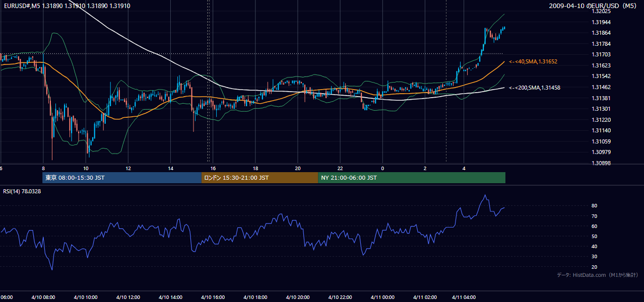This screenshot has height=302, width=644.
Task: Click the 4/10 22:00 date label
Action: coord(340,297)
